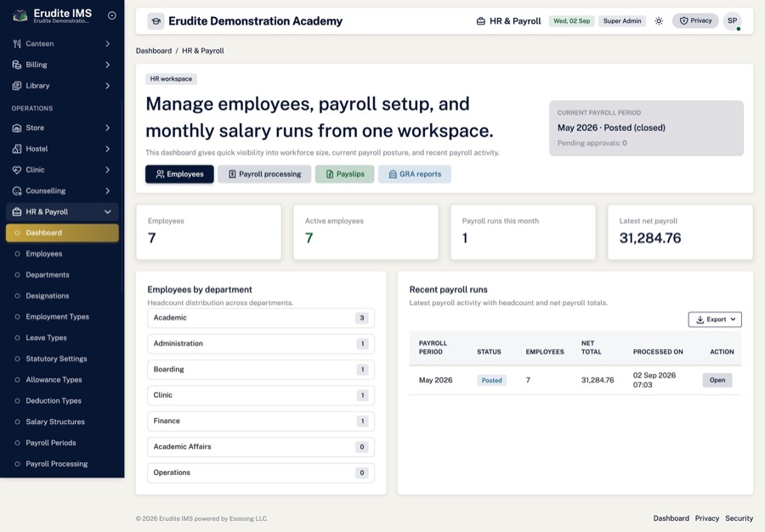Click the HR workspace tag

[x=171, y=79]
